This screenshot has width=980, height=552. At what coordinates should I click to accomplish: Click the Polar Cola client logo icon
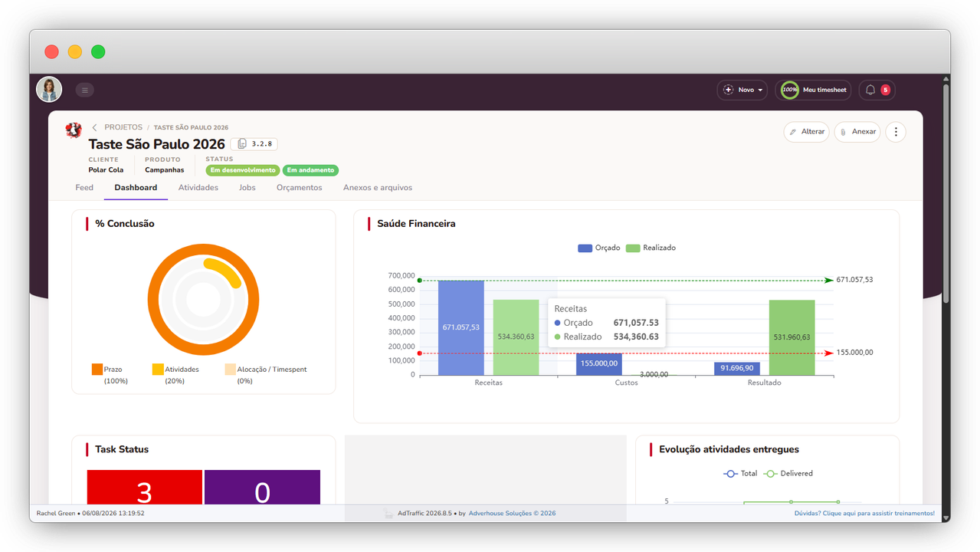pos(74,130)
